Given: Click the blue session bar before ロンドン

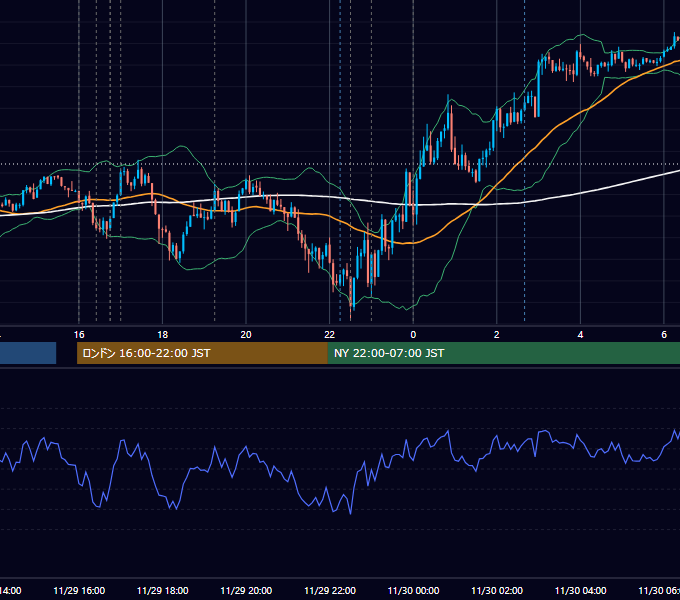Looking at the screenshot, I should click(x=28, y=353).
